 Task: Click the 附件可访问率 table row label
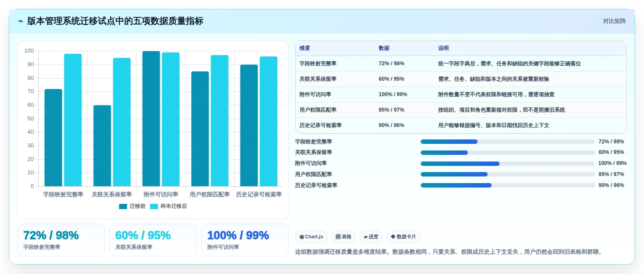pyautogui.click(x=315, y=94)
